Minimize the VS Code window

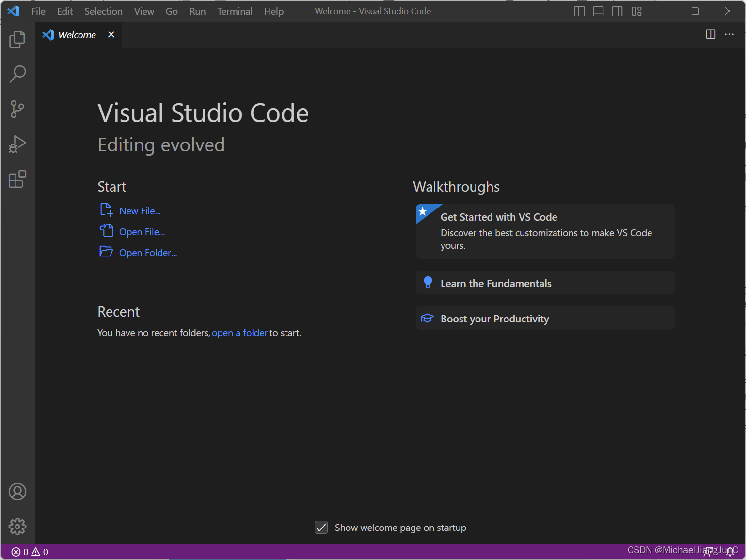(662, 11)
